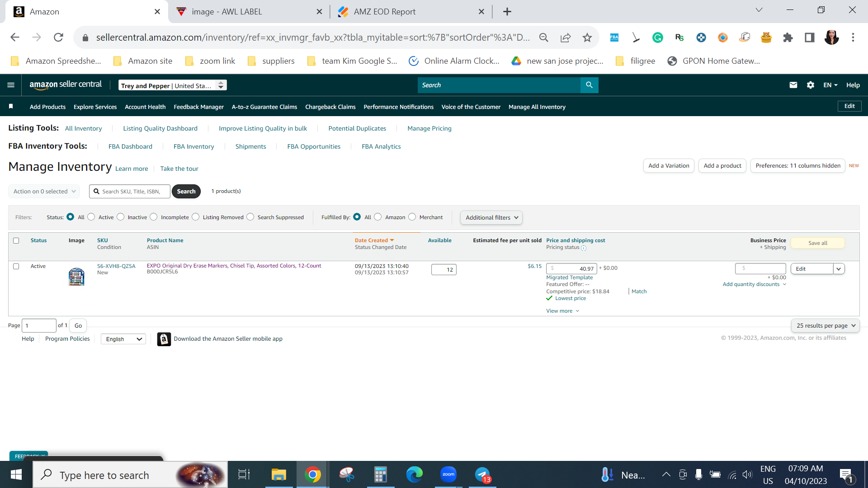Viewport: 868px width, 488px height.
Task: Click the Amazon Seller mobile app icon
Action: (164, 339)
